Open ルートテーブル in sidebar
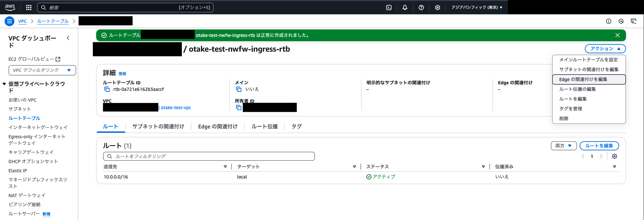This screenshot has height=220, width=644. pos(25,118)
